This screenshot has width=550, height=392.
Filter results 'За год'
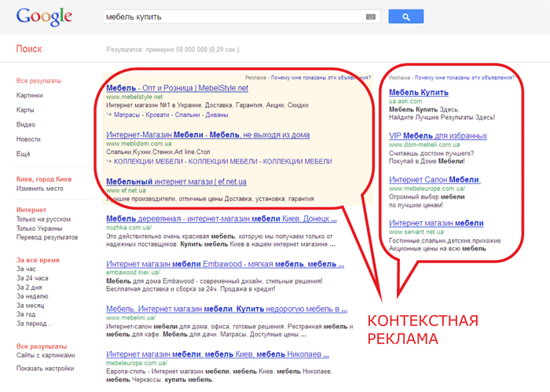(x=26, y=314)
